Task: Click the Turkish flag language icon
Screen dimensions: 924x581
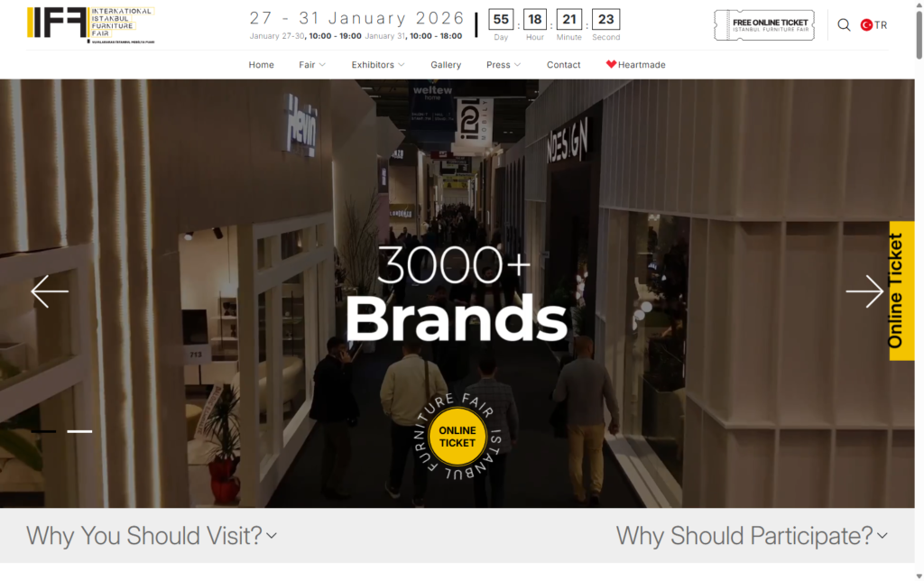Action: [866, 25]
